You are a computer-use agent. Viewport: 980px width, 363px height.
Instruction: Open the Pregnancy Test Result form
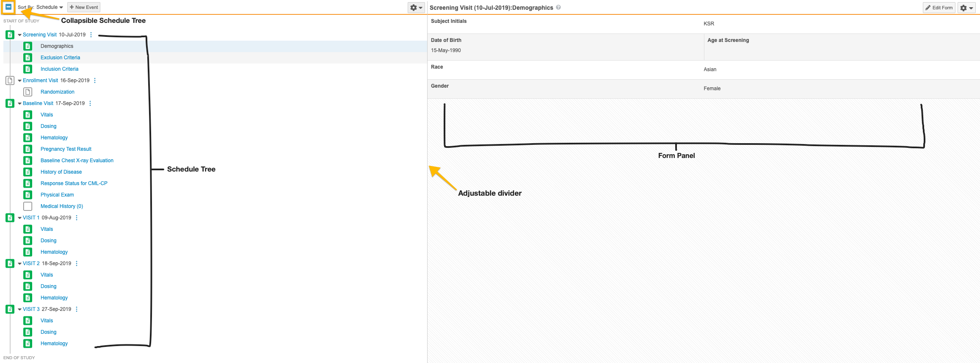point(66,149)
